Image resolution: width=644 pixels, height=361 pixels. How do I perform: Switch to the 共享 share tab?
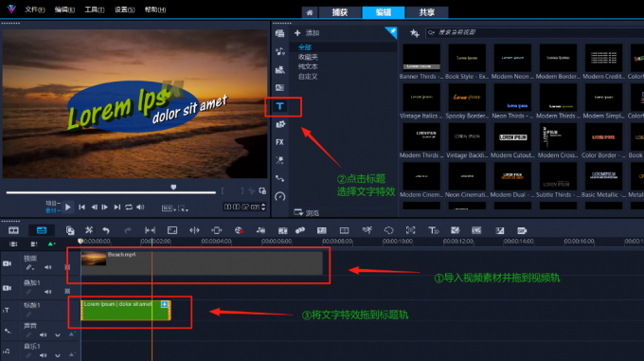427,12
